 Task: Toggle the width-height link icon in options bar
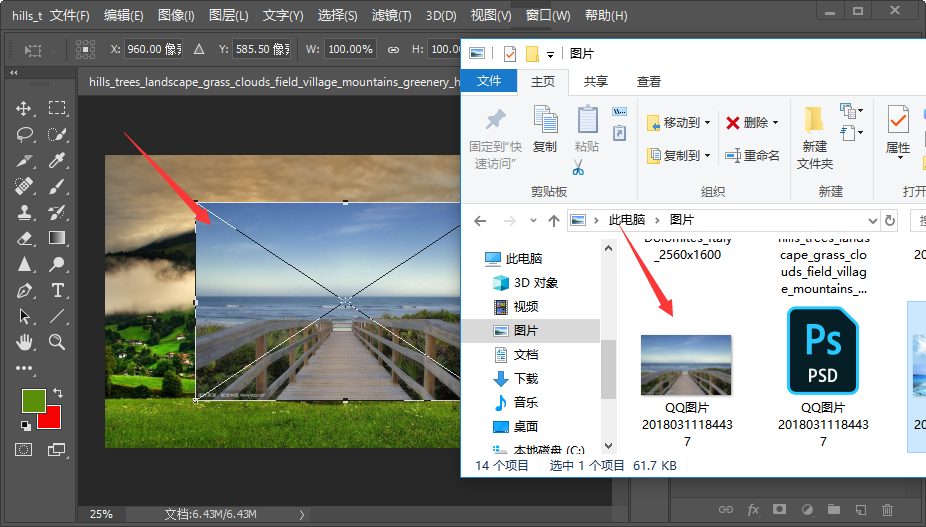coord(393,50)
